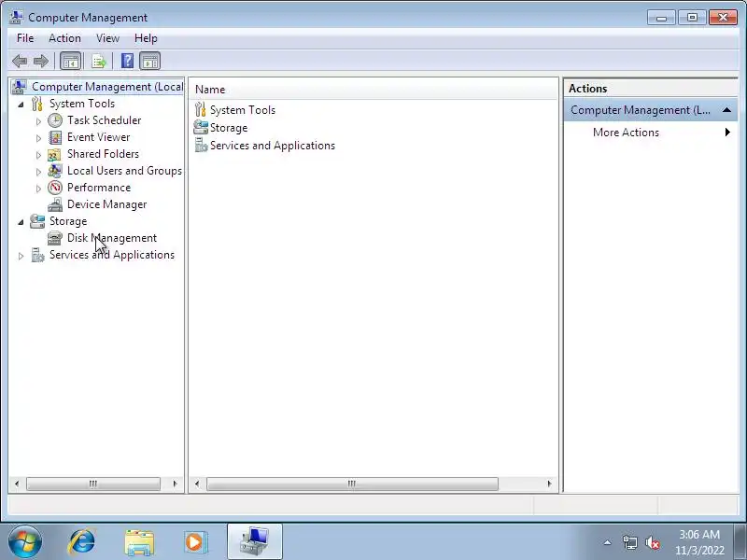747x560 pixels.
Task: Click the Task Scheduler clock icon
Action: (55, 120)
